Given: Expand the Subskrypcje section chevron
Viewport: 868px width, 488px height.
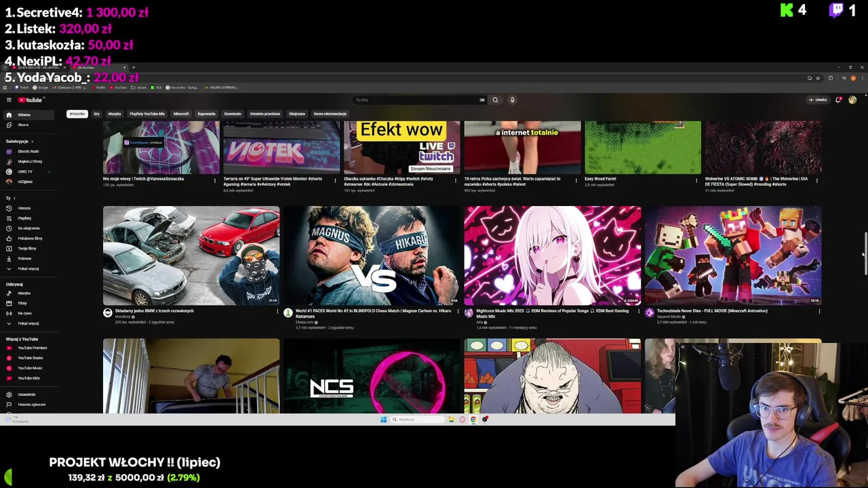Looking at the screenshot, I should tap(32, 141).
